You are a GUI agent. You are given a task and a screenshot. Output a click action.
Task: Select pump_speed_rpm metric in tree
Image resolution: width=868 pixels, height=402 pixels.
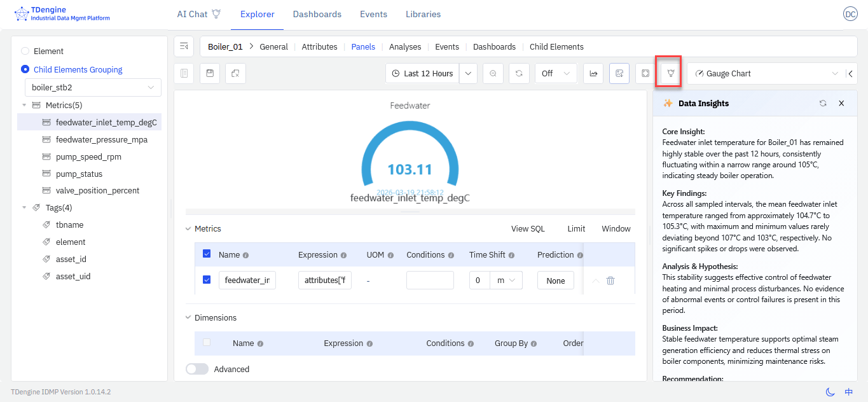pyautogui.click(x=88, y=156)
